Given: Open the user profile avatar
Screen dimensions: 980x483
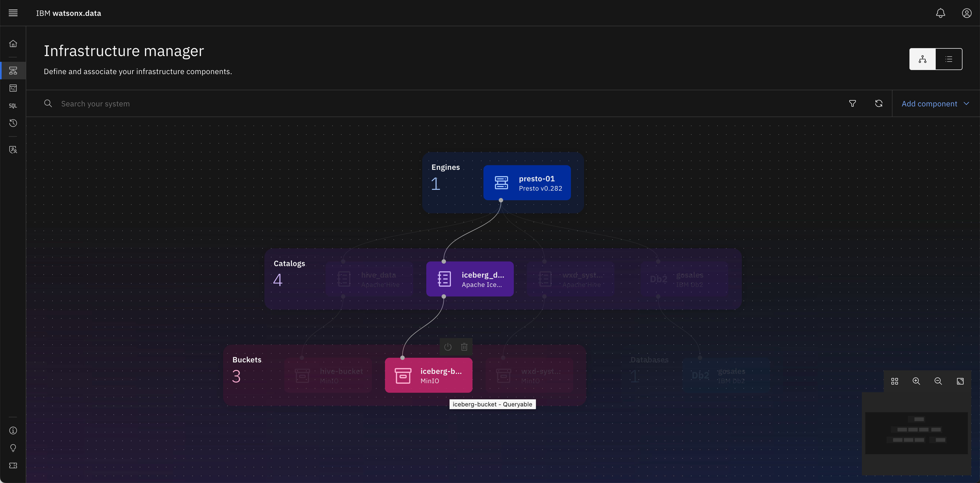Looking at the screenshot, I should click(967, 13).
